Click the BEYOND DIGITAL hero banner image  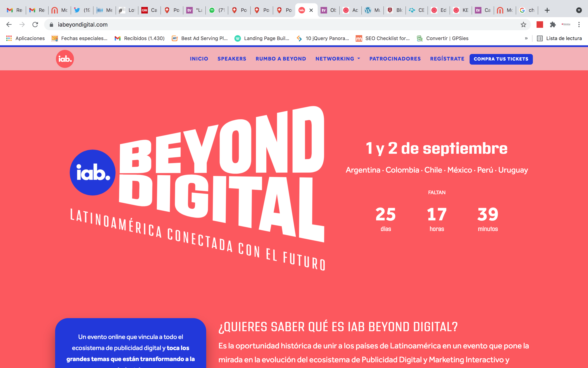(198, 188)
